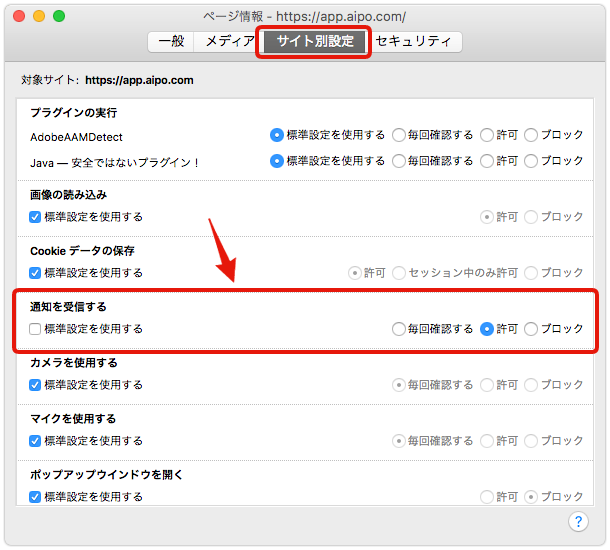Image resolution: width=610 pixels, height=550 pixels.
Task: Click the 通知を受信する heading
Action: point(68,307)
